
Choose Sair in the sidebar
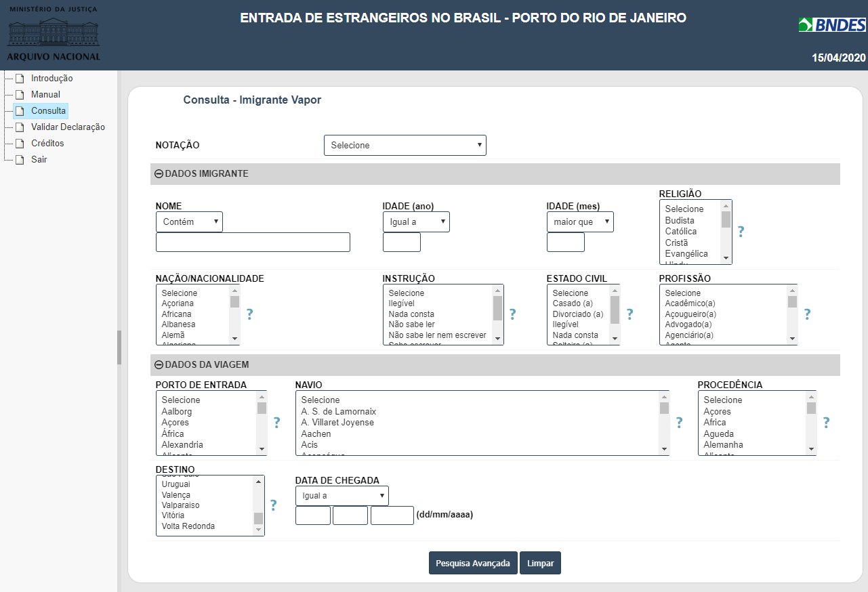pyautogui.click(x=39, y=160)
